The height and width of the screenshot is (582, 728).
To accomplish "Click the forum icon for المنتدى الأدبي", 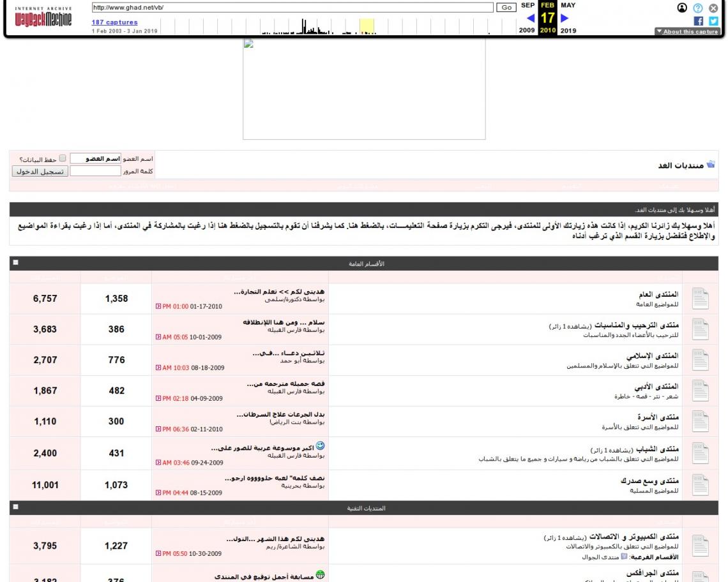I will 700,391.
